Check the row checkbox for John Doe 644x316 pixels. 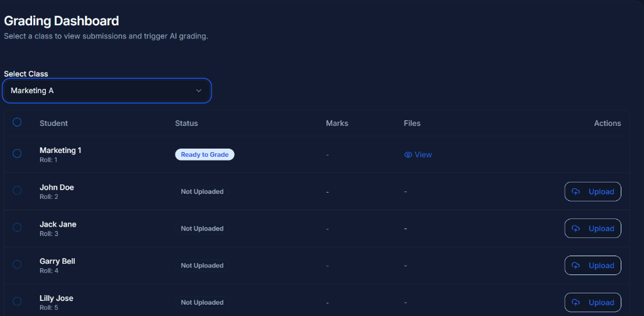point(17,191)
